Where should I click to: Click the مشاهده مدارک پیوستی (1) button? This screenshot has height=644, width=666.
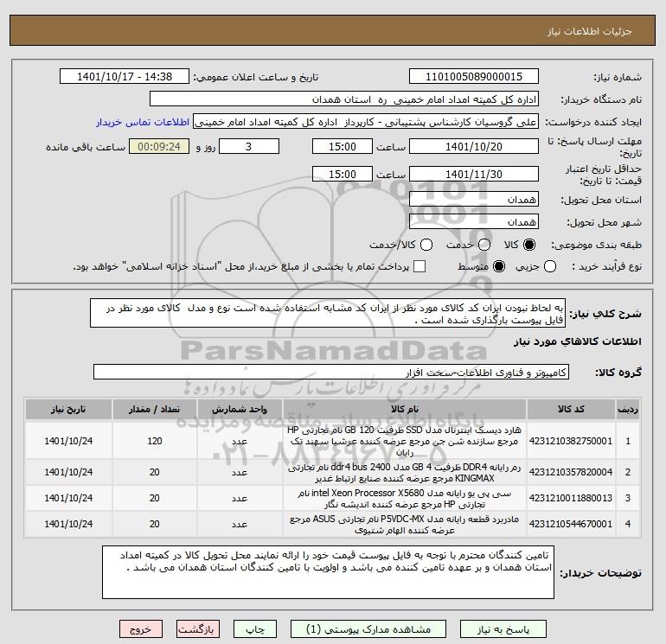368,629
